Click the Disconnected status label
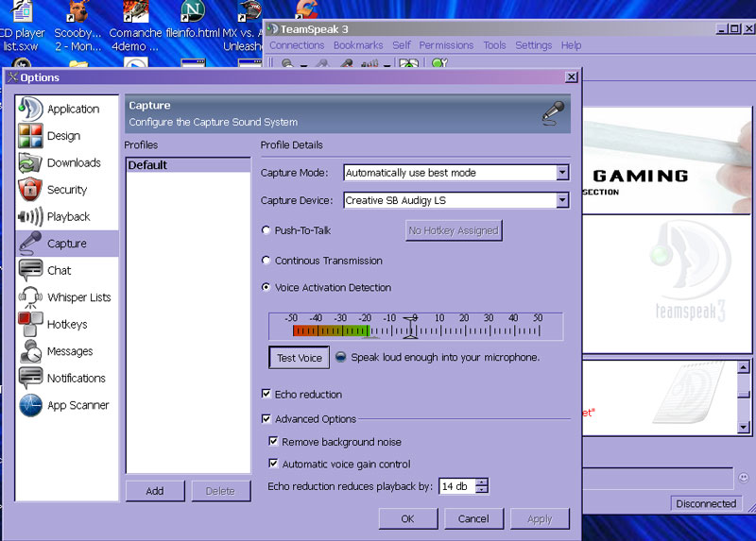 pos(706,503)
